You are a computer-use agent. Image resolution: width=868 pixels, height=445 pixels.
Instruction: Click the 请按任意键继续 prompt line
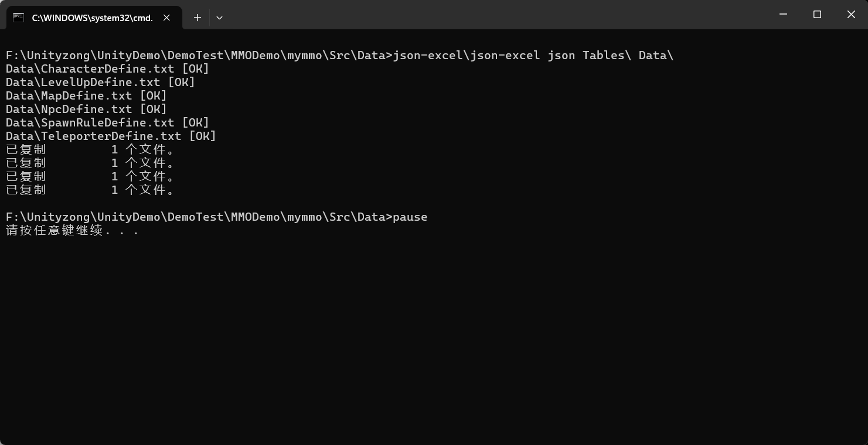coord(72,231)
